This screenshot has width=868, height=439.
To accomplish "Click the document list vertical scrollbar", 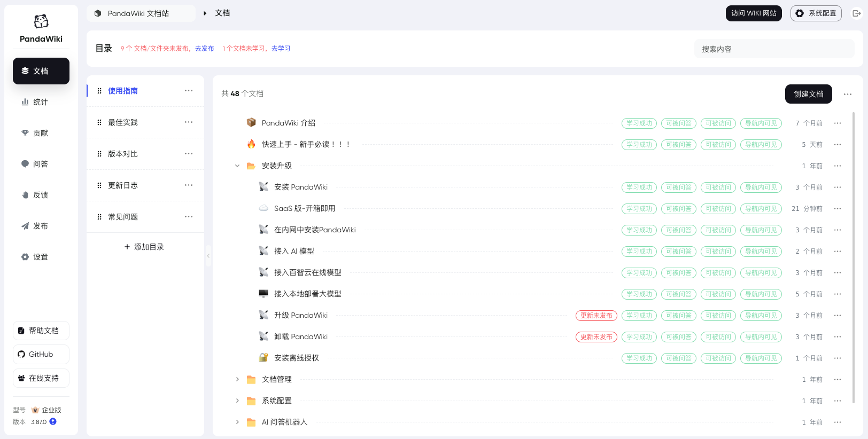I will (x=854, y=257).
